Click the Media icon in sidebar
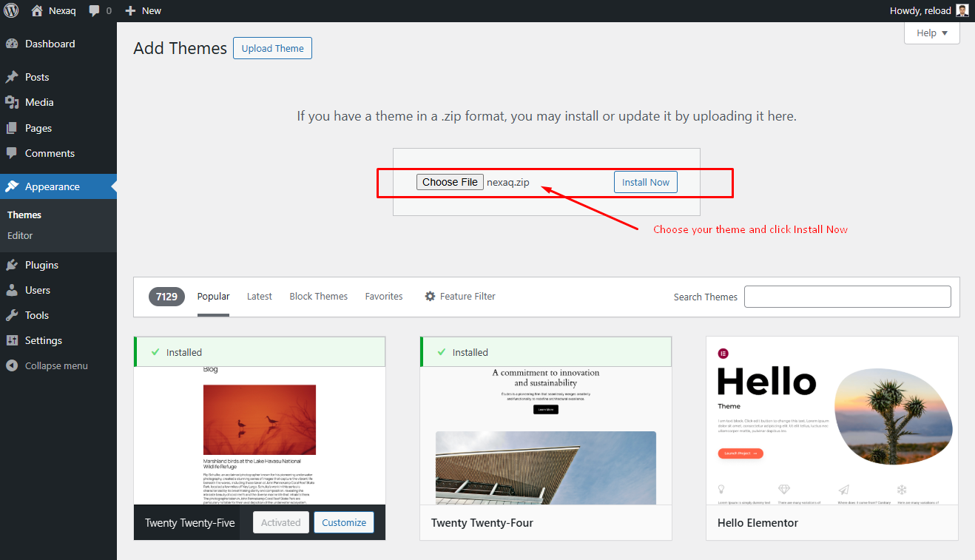Viewport: 975px width, 560px height. [x=12, y=102]
